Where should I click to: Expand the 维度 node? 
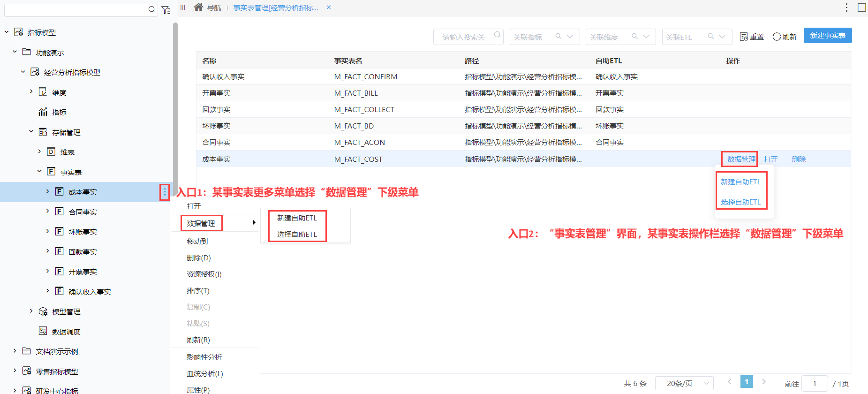[31, 91]
